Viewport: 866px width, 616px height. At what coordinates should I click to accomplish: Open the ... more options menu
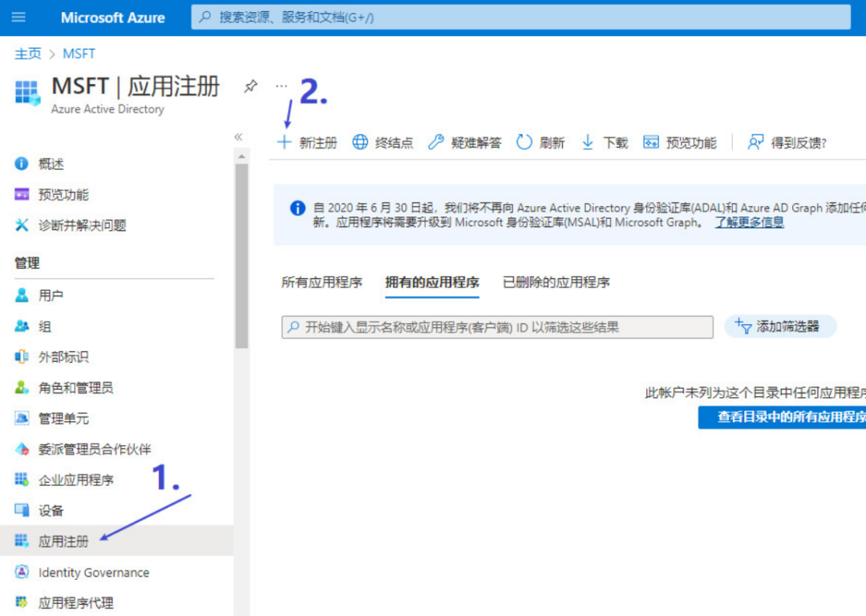[x=281, y=86]
